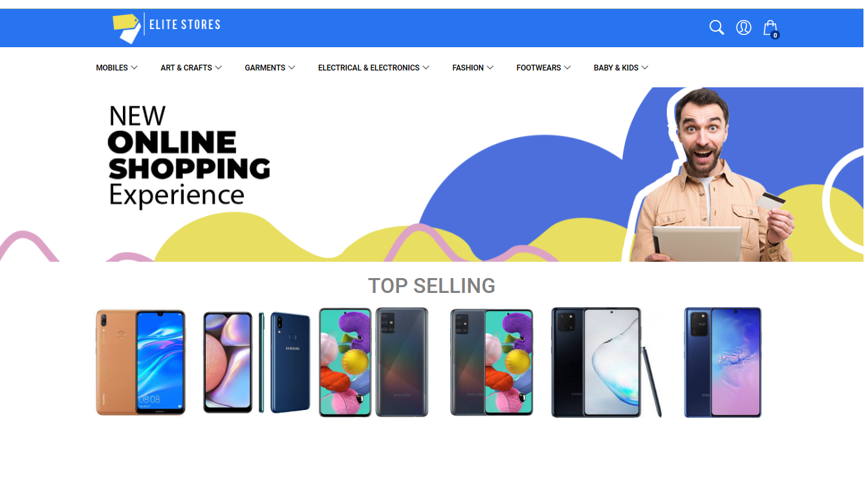Open the Fashion menu item

tap(473, 67)
